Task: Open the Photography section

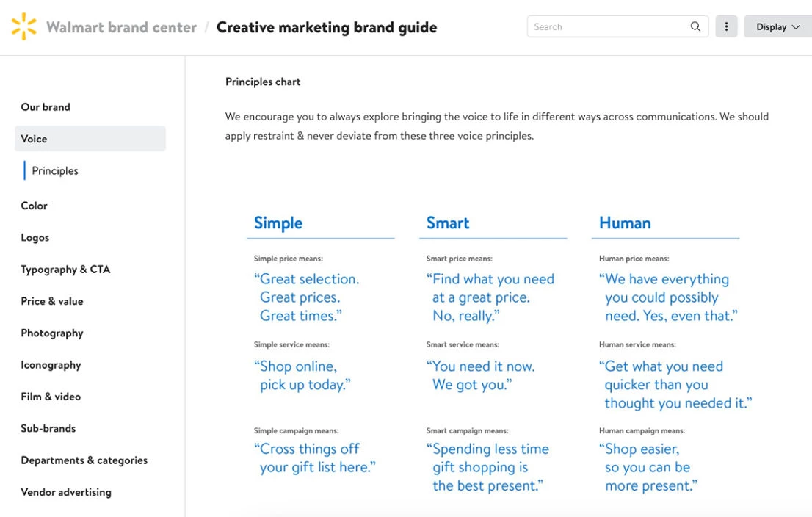Action: [x=52, y=333]
